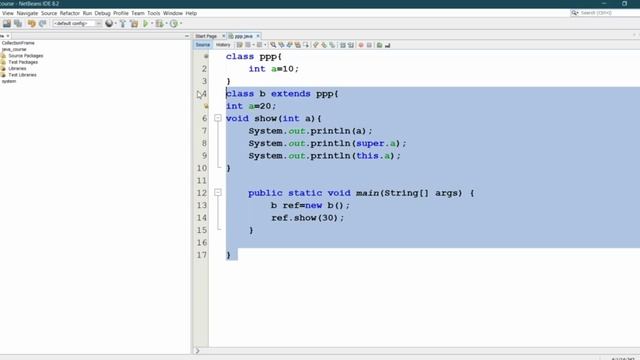
Task: Open editor Back history dropdown arrow
Action: click(x=254, y=45)
